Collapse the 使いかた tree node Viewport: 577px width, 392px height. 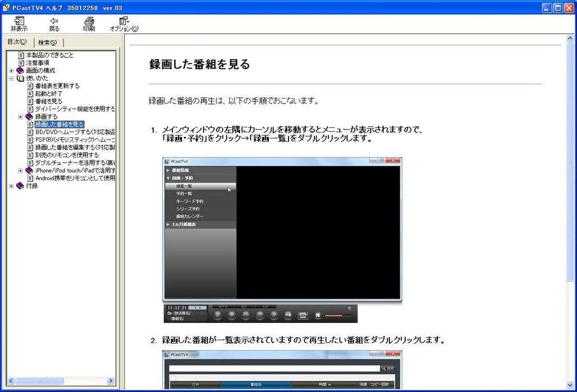point(11,78)
